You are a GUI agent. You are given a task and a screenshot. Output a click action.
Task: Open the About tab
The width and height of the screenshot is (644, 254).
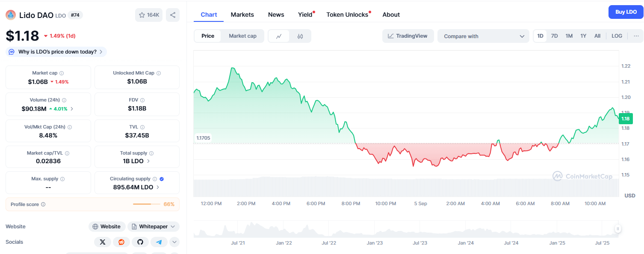click(x=391, y=15)
